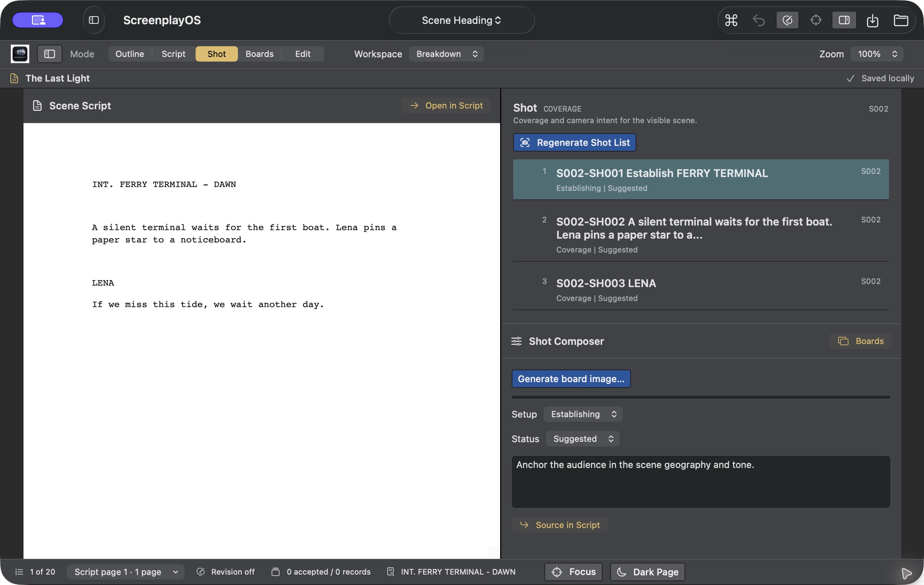Click Generate board image button

pyautogui.click(x=571, y=379)
